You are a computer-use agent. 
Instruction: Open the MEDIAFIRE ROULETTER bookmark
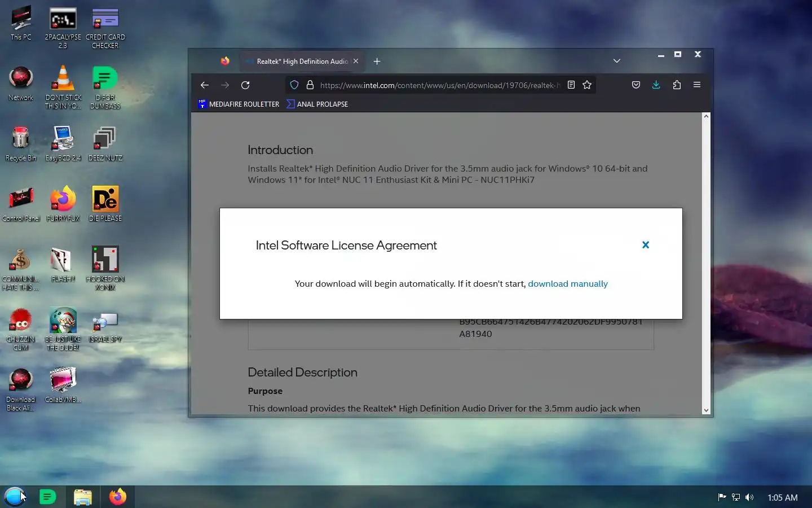pos(239,104)
